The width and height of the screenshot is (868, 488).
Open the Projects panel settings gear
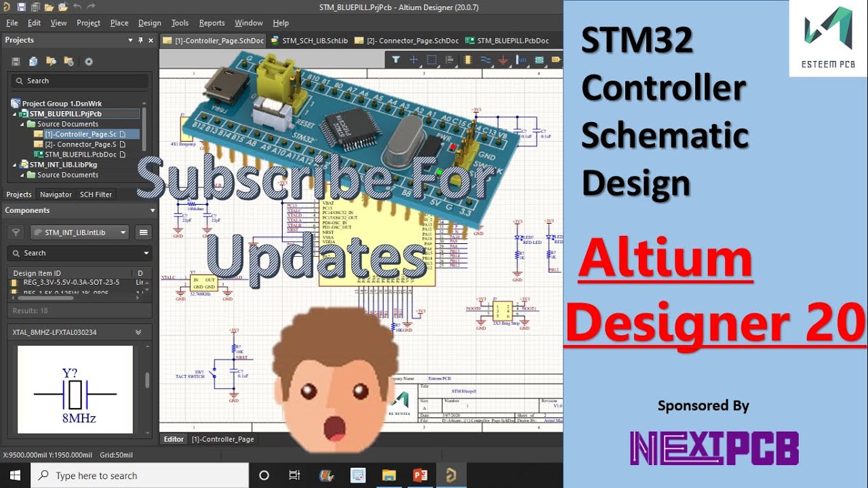point(88,61)
